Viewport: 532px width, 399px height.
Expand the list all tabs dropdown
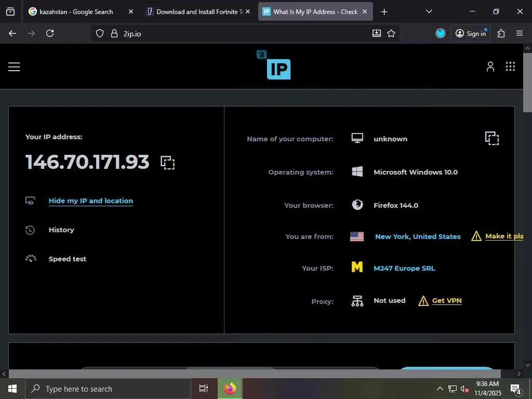pyautogui.click(x=429, y=12)
